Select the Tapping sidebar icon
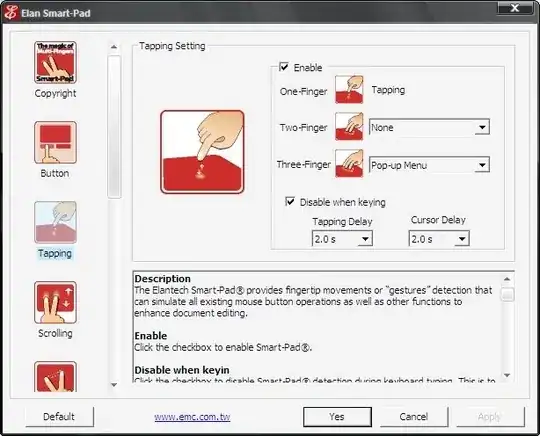Image resolution: width=540 pixels, height=436 pixels. click(x=55, y=222)
